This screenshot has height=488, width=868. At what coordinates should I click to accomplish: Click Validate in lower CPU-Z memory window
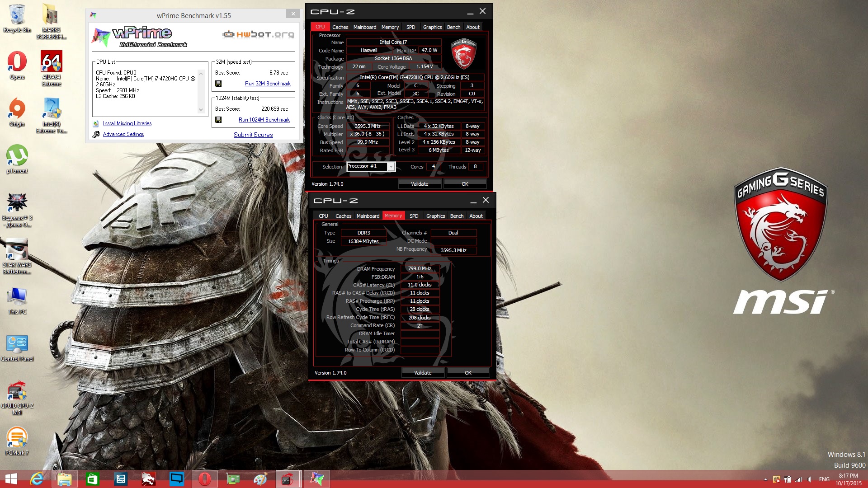(423, 373)
